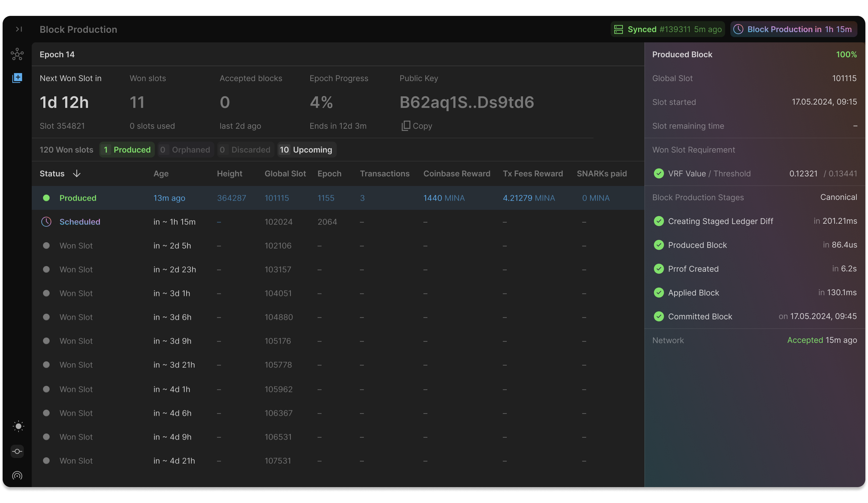This screenshot has height=503, width=868.
Task: Filter by 0 Discarded slots
Action: (245, 150)
